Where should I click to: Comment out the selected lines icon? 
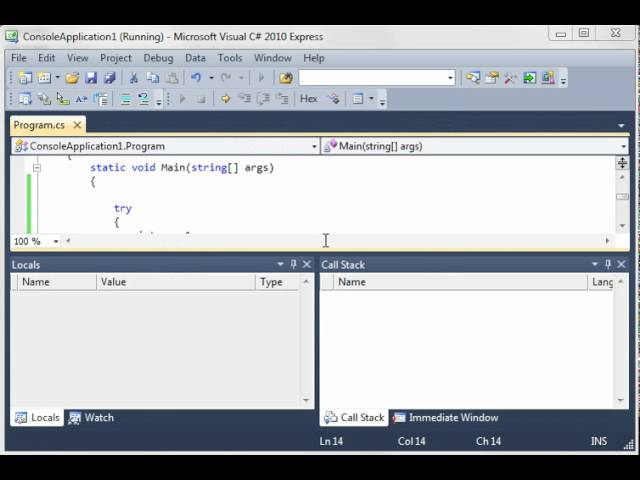coord(126,99)
